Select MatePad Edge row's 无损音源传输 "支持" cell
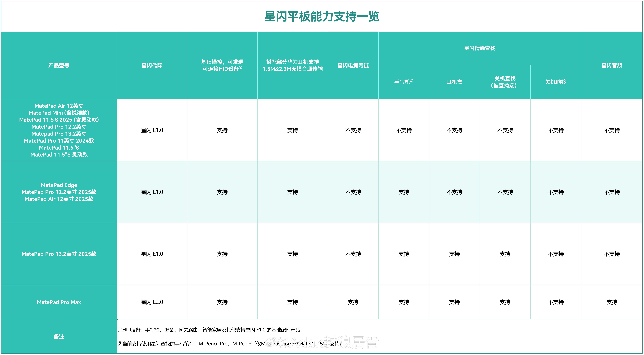The width and height of the screenshot is (644, 355). point(293,192)
